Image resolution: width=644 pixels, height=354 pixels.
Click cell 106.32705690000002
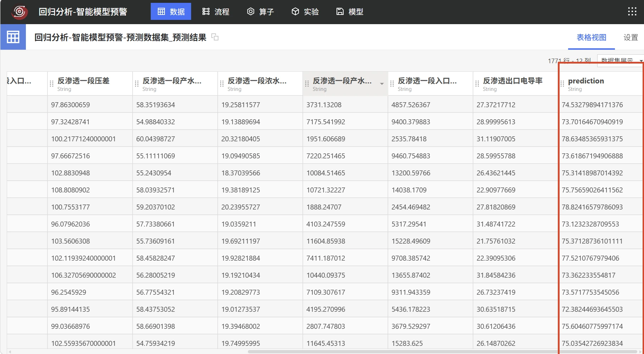coord(90,275)
